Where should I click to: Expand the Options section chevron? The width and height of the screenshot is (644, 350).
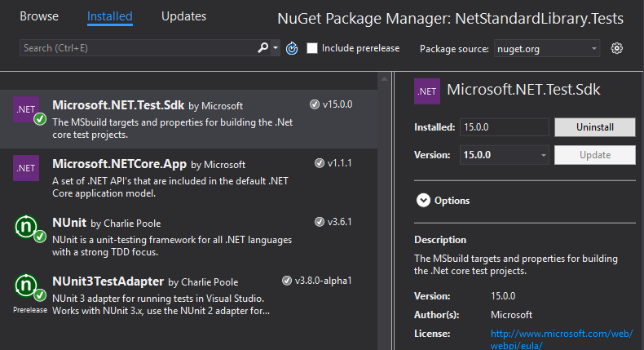[423, 201]
